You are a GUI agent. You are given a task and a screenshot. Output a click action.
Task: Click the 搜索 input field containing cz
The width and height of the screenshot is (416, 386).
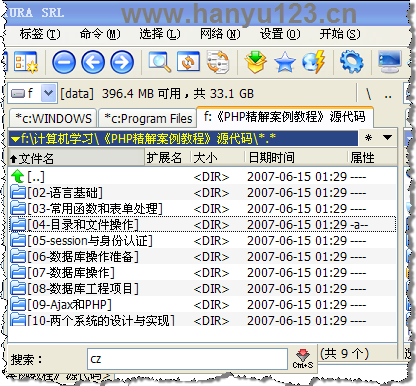[x=187, y=359]
